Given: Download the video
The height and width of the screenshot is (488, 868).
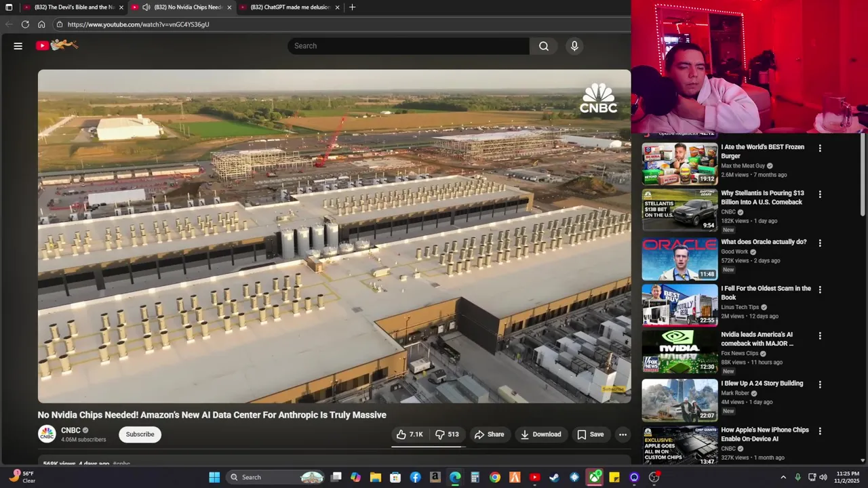Looking at the screenshot, I should click(x=540, y=434).
